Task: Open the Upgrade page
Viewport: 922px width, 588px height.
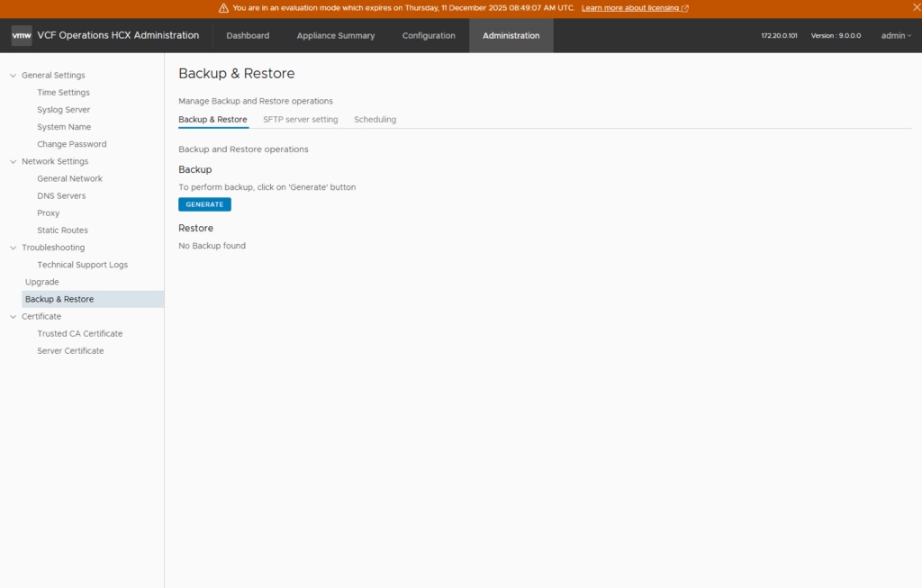Action: pyautogui.click(x=42, y=282)
